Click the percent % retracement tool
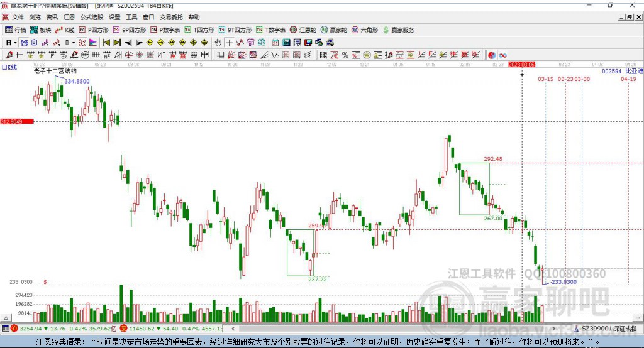Screen dimensions: 644x348 [345, 55]
